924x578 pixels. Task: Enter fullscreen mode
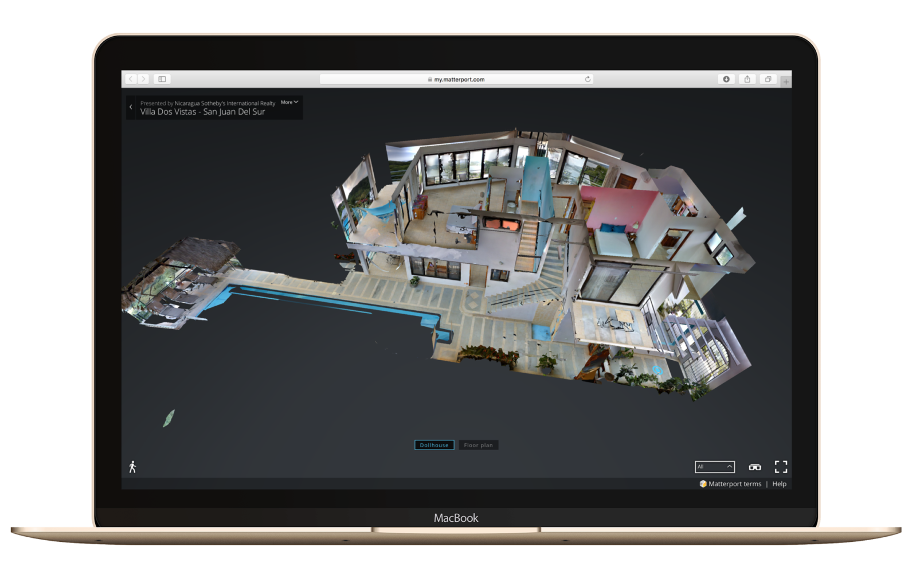click(781, 467)
